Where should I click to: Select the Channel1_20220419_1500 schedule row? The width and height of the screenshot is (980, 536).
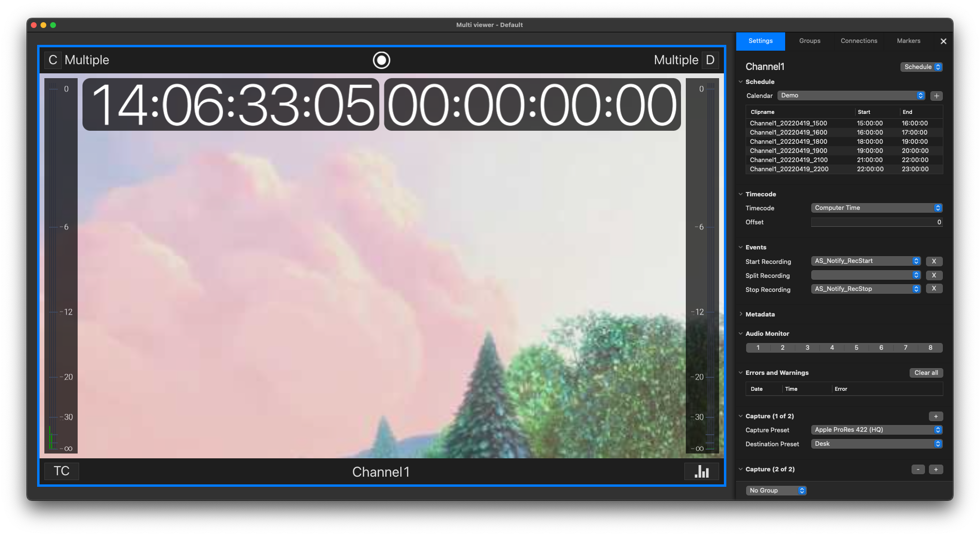click(x=844, y=124)
